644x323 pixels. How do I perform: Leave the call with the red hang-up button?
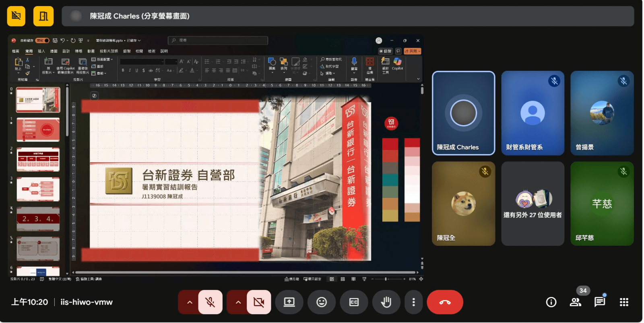pyautogui.click(x=445, y=302)
